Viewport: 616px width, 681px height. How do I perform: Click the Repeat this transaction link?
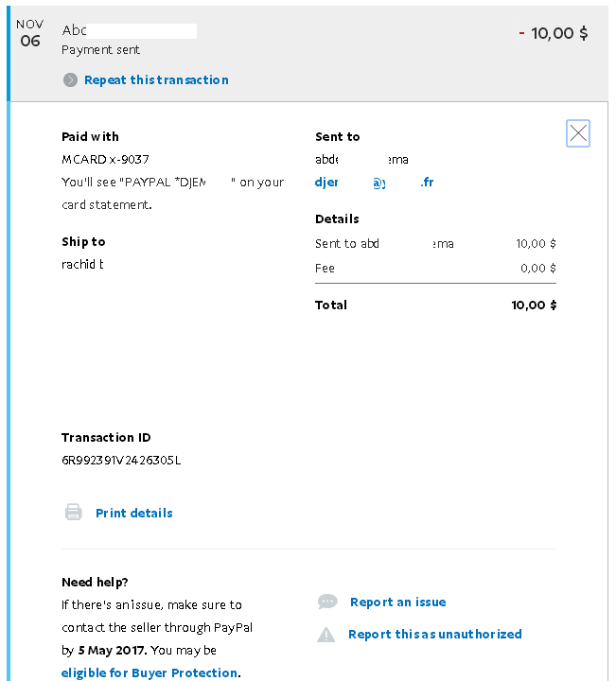[x=156, y=80]
